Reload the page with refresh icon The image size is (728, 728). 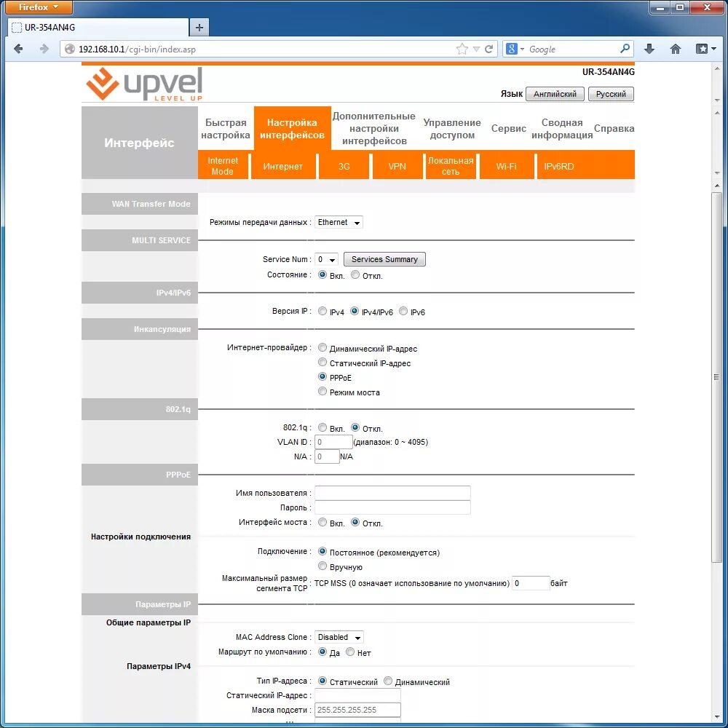click(x=489, y=49)
